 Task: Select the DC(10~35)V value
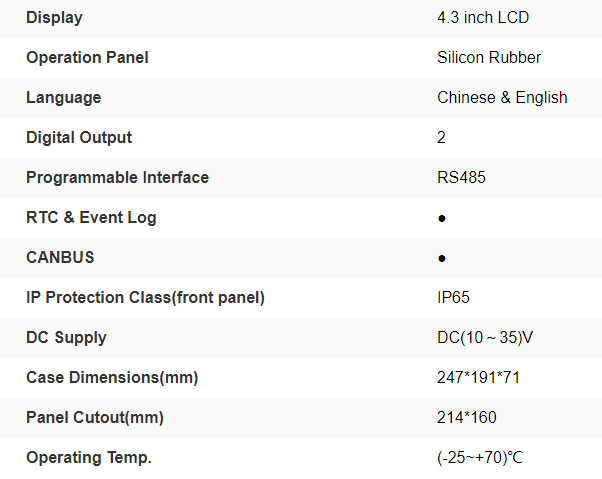485,337
